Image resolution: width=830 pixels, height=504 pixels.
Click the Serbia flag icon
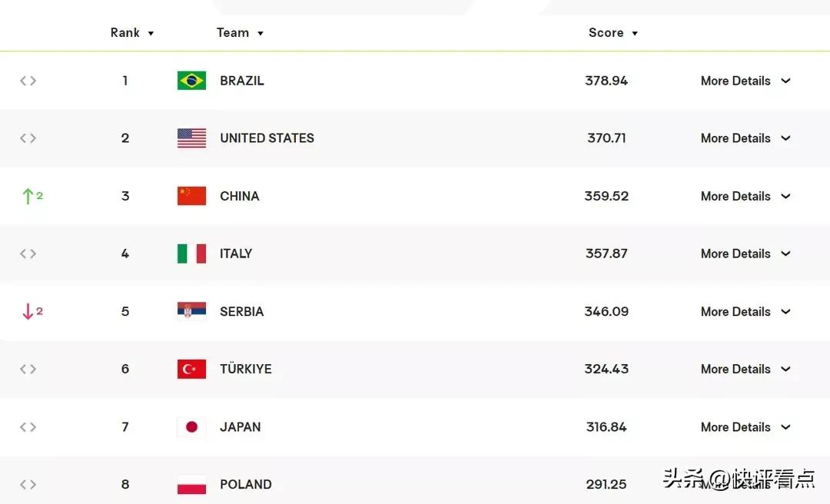point(191,311)
